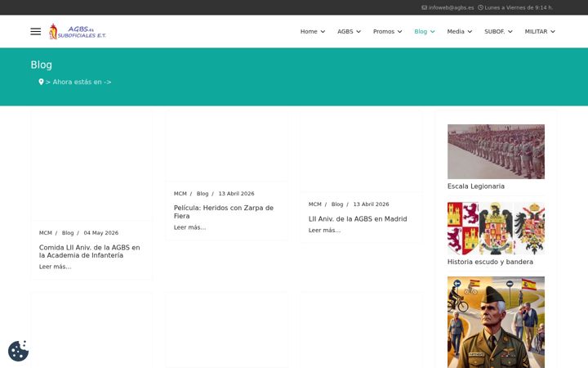Image resolution: width=588 pixels, height=368 pixels.
Task: Click Blog category on AGBS en Madrid post
Action: tap(337, 204)
